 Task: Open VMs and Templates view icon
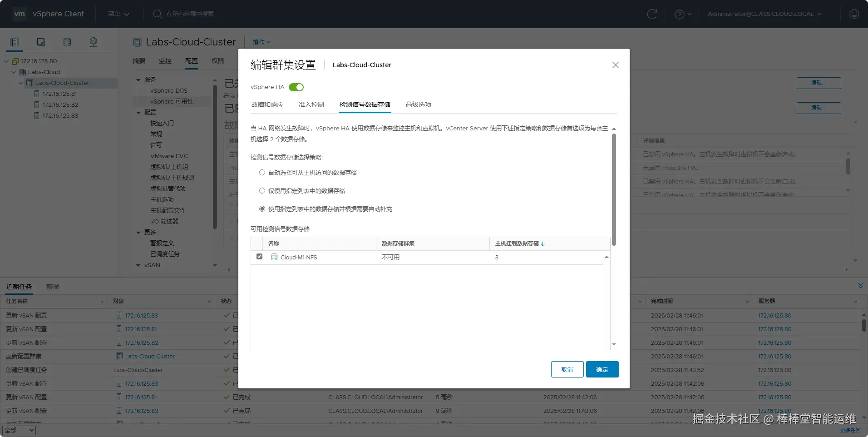click(41, 42)
